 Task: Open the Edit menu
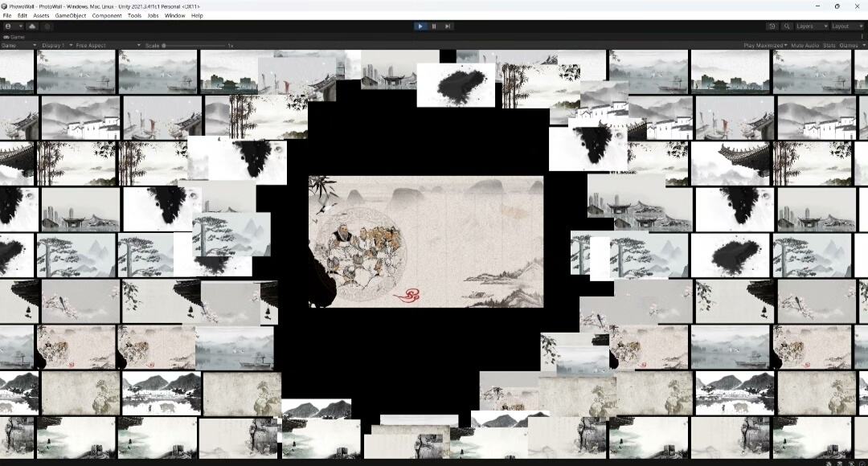(x=23, y=15)
